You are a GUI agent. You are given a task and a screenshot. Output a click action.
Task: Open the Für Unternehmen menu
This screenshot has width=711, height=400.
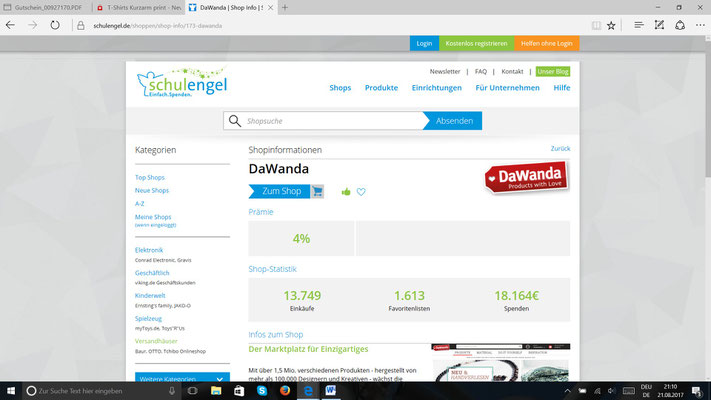point(507,88)
